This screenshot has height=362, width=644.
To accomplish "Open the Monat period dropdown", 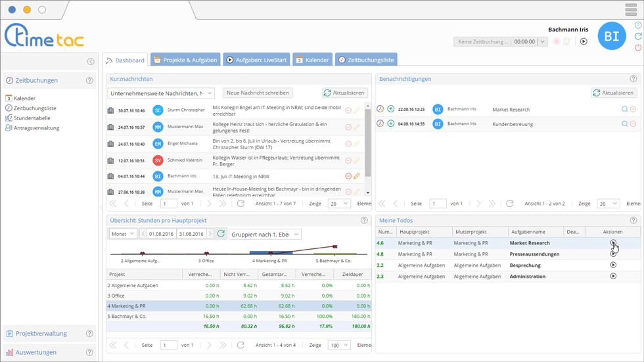I will pos(123,234).
